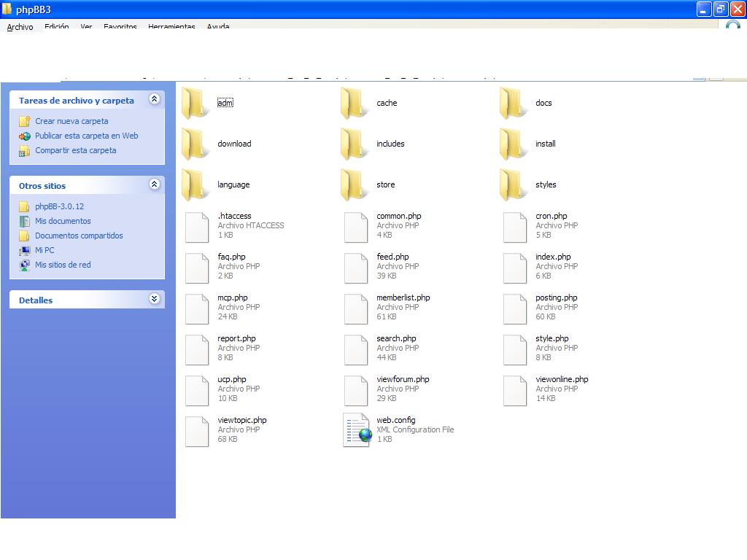The width and height of the screenshot is (747, 560).
Task: Select the viewforum.php file icon
Action: (356, 391)
